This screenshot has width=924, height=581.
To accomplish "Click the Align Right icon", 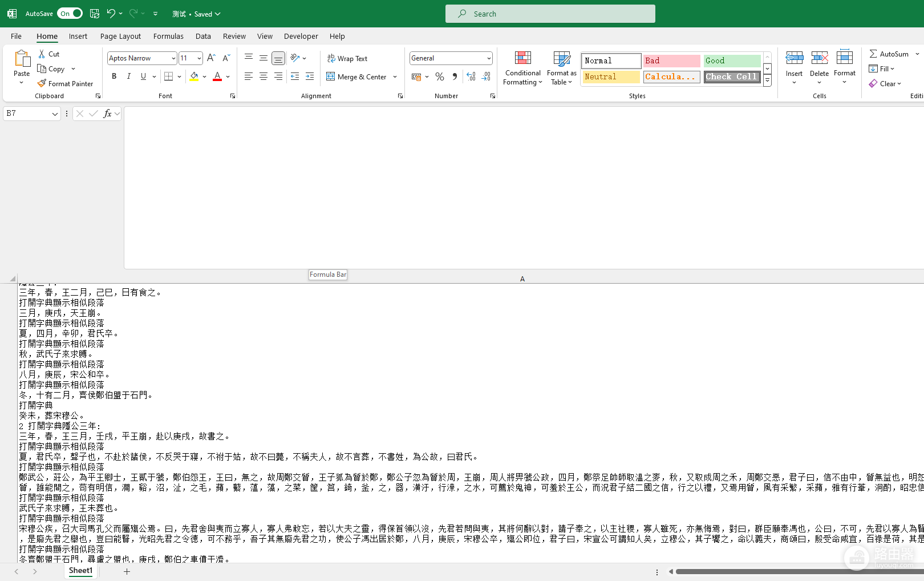I will pos(278,76).
